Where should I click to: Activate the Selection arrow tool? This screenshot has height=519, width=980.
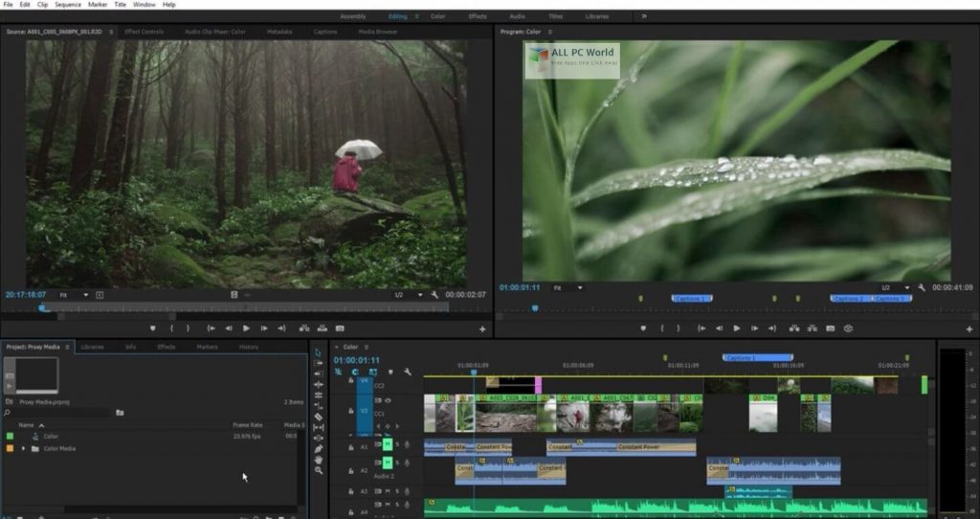click(319, 352)
